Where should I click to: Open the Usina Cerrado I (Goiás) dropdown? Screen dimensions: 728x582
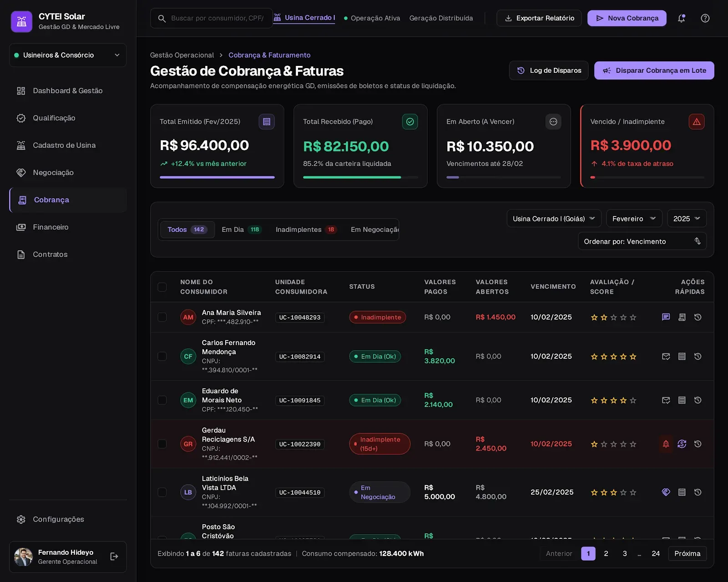pyautogui.click(x=554, y=219)
